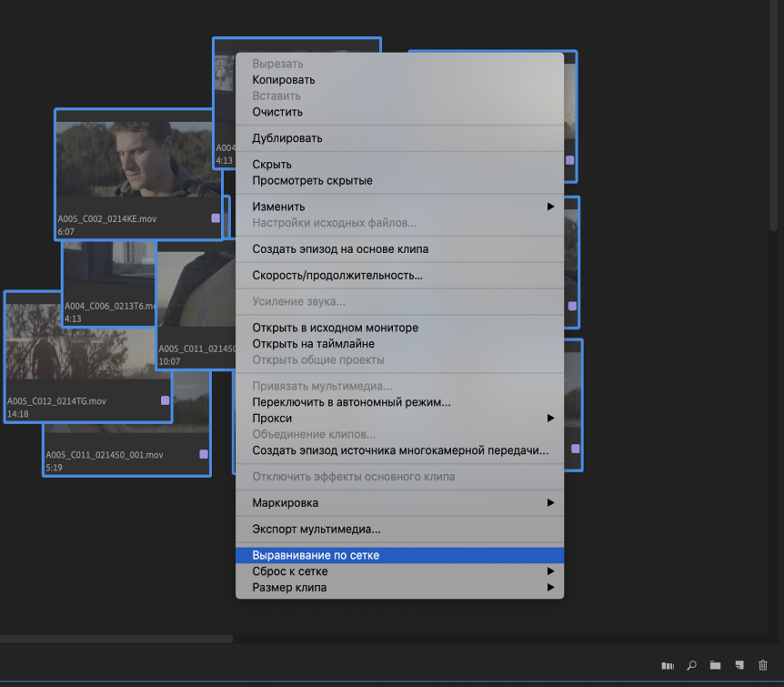Select highlighted Выравнивание по сетке
The height and width of the screenshot is (687, 784).
(399, 555)
